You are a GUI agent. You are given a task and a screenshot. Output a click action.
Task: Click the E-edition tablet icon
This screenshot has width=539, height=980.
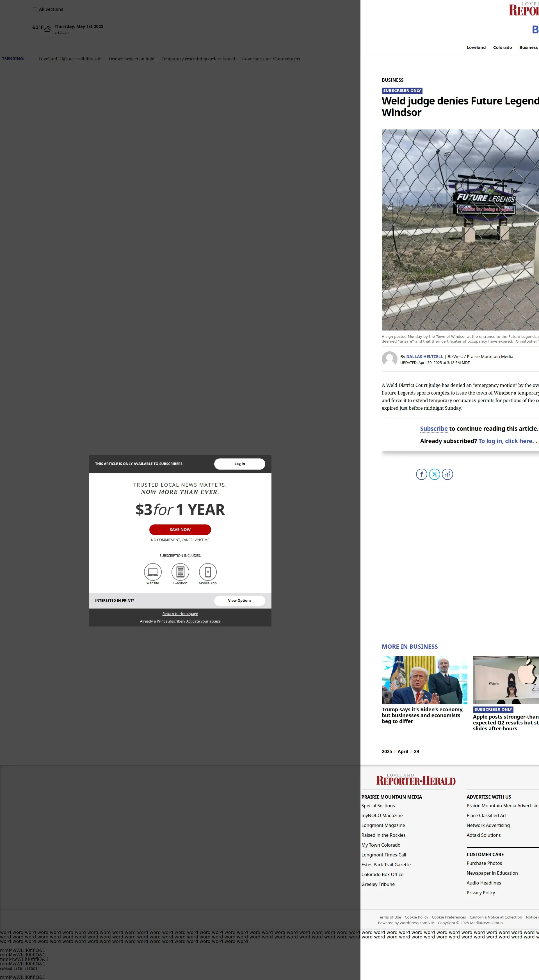click(x=180, y=572)
